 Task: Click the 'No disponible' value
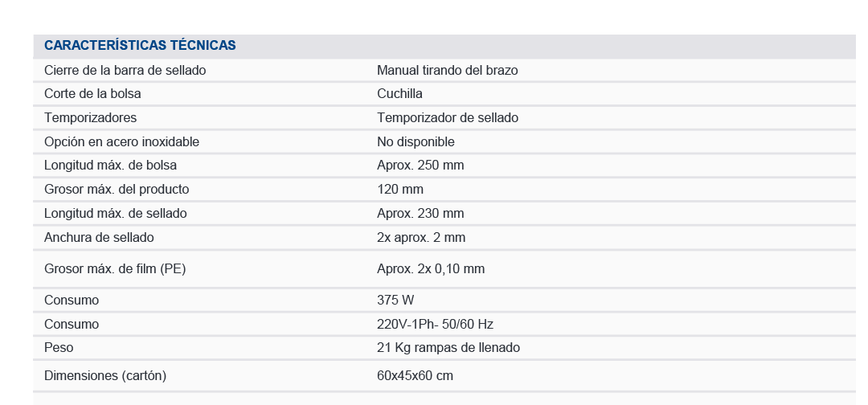coord(416,142)
